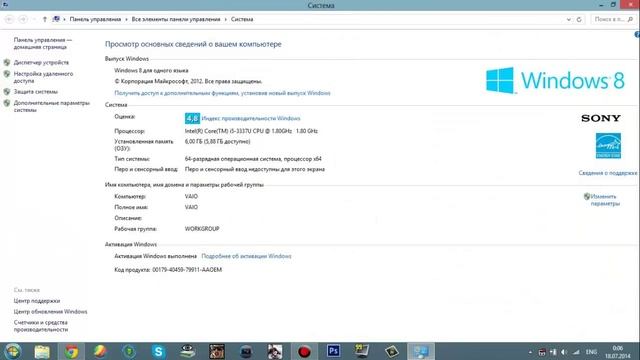Open Сведения о поддержке link
The height and width of the screenshot is (360, 640).
point(607,173)
